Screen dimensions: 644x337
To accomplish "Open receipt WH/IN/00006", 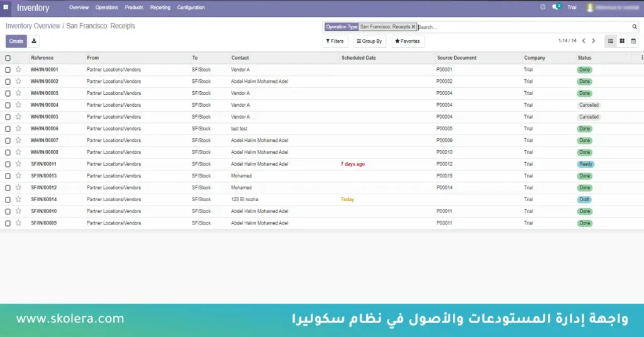I will [x=45, y=128].
